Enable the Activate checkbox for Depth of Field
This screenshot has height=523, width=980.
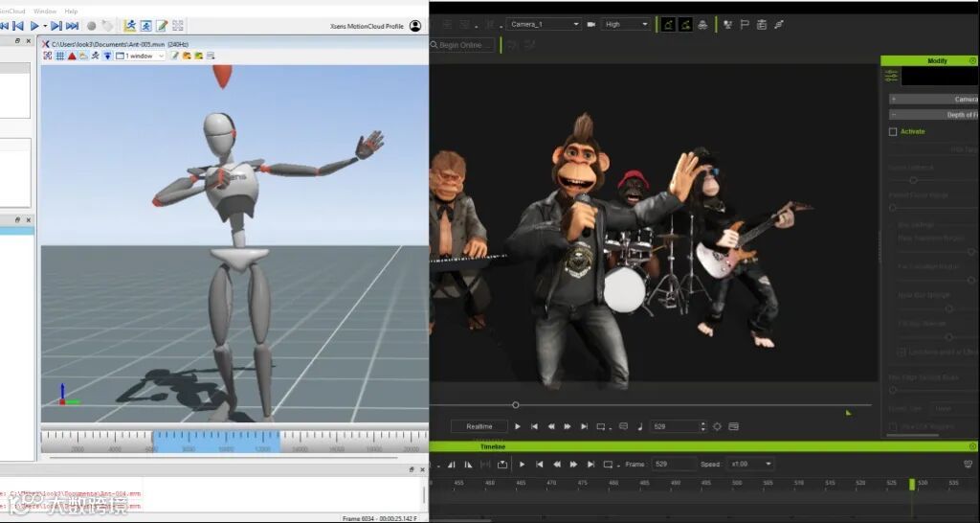pos(893,131)
